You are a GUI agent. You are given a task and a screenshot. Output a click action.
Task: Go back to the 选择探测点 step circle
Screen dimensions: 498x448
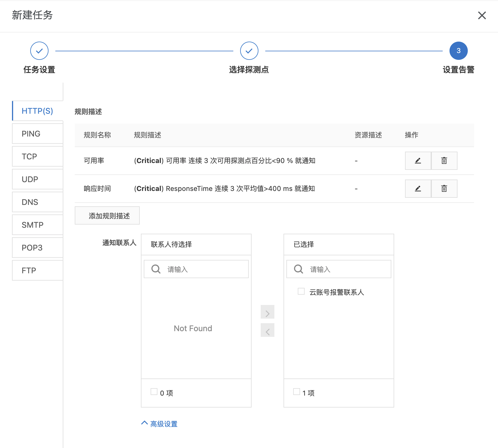249,51
